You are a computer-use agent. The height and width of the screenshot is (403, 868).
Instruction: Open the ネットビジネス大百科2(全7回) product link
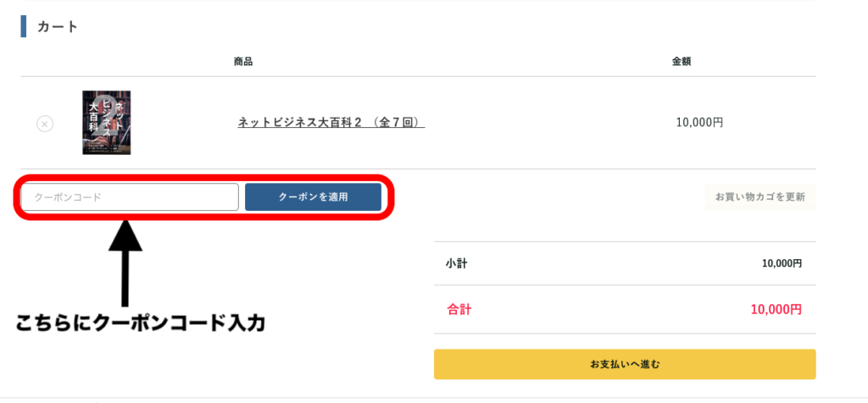tap(331, 123)
